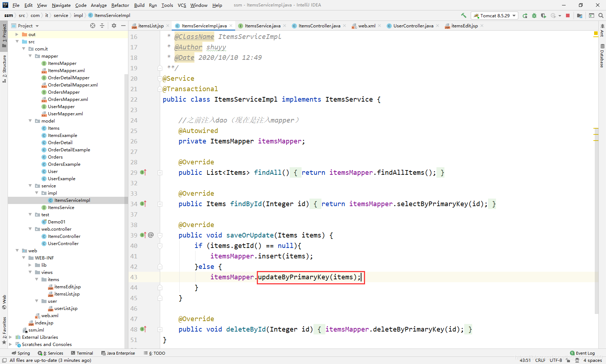
Task: Change file encoding UTF-8 in status bar
Action: coord(556,360)
